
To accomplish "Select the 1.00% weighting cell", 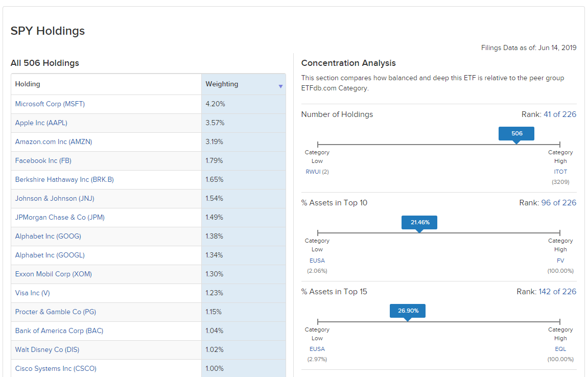I will click(x=243, y=368).
